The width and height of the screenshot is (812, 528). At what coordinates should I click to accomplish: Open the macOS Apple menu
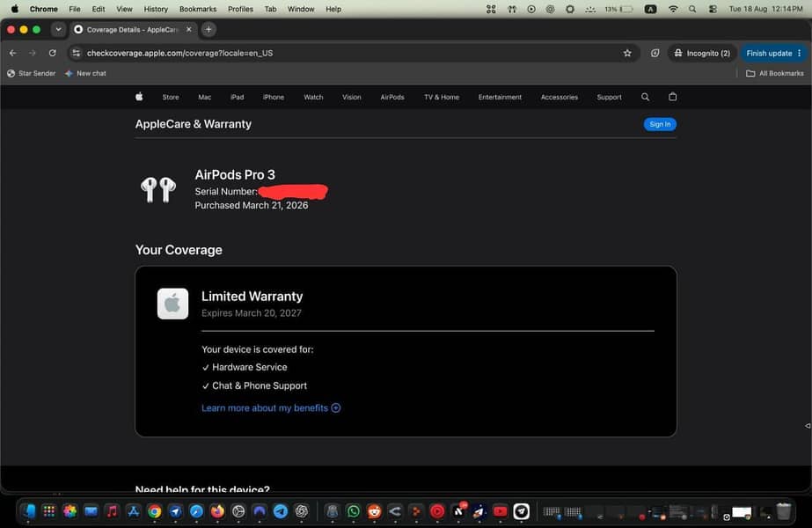click(14, 9)
